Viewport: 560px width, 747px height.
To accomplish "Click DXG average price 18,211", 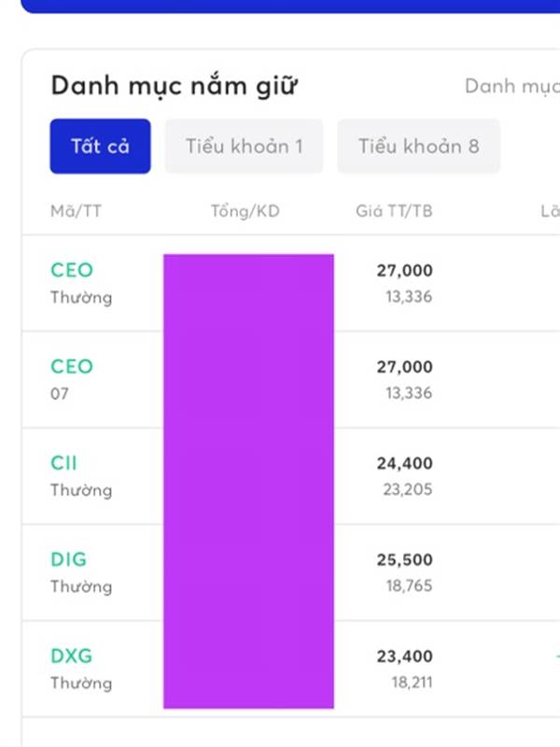I will 411,683.
